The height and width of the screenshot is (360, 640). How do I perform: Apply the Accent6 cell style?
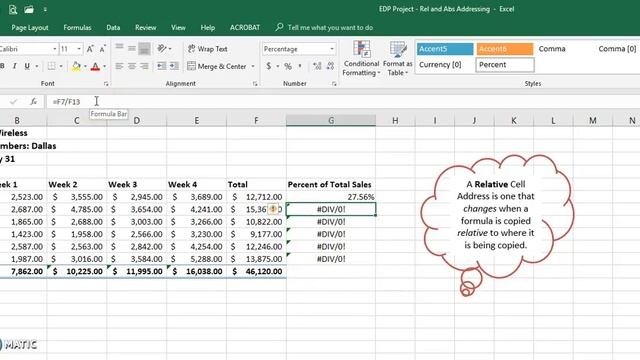click(504, 49)
